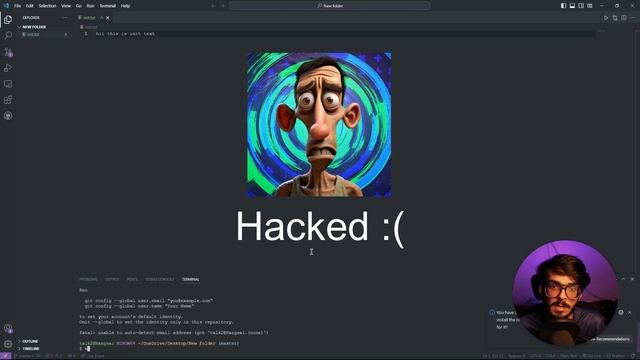This screenshot has width=640, height=360.
Task: Open the Explorer view in activity bar
Action: pyautogui.click(x=8, y=19)
